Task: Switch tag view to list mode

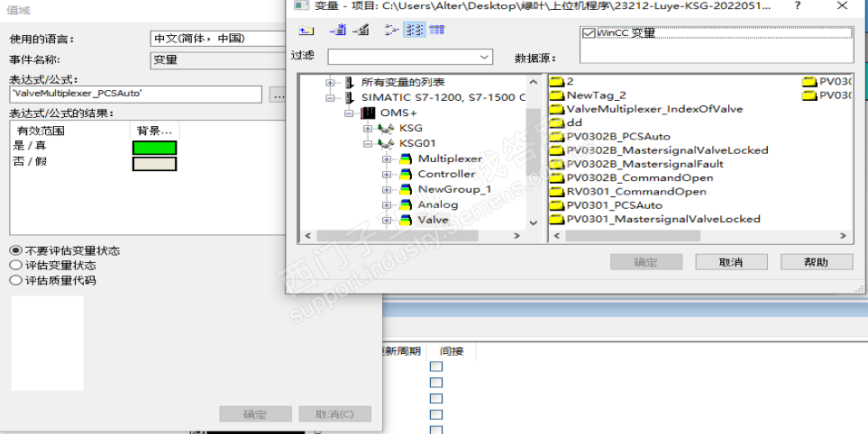Action: (415, 30)
